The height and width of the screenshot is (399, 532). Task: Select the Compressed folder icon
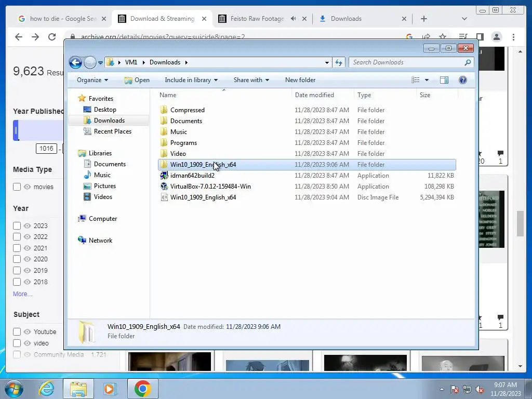[x=164, y=110]
